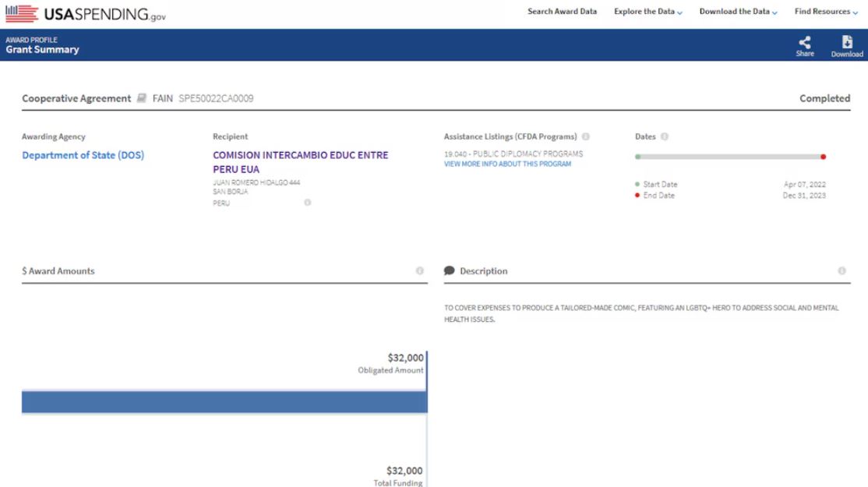Click info icon next to Assistance Listings

586,136
